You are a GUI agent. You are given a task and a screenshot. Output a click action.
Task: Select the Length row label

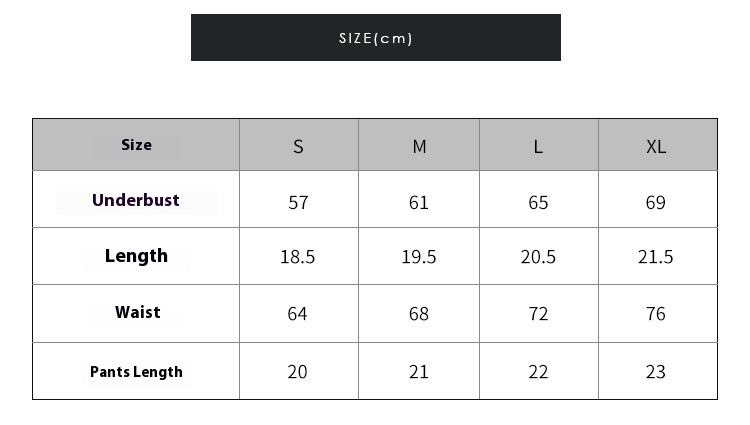click(x=136, y=256)
